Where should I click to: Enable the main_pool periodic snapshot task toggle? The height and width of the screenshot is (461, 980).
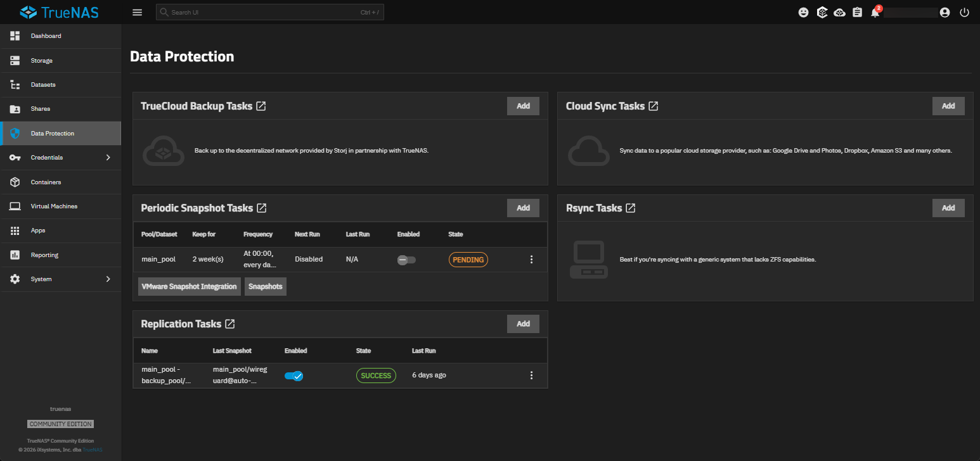click(x=406, y=260)
